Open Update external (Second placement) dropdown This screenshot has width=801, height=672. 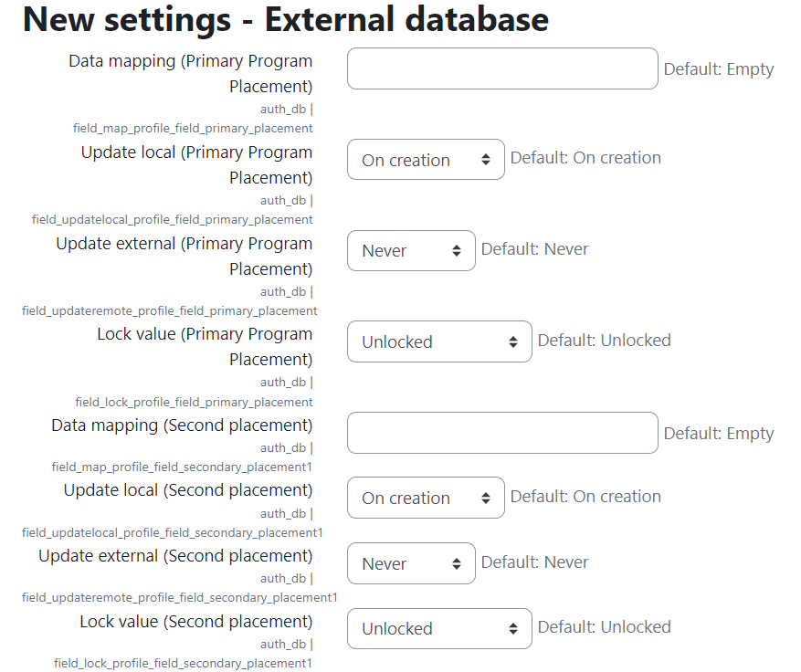pos(411,563)
